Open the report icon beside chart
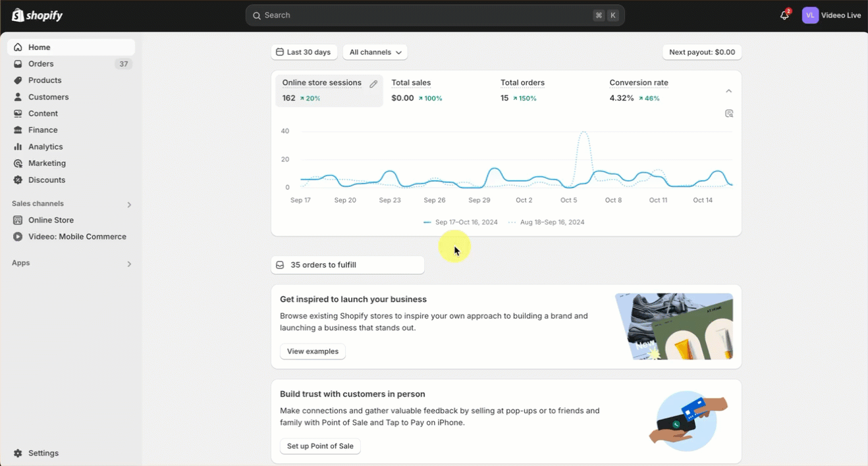Viewport: 868px width, 466px height. pyautogui.click(x=729, y=113)
